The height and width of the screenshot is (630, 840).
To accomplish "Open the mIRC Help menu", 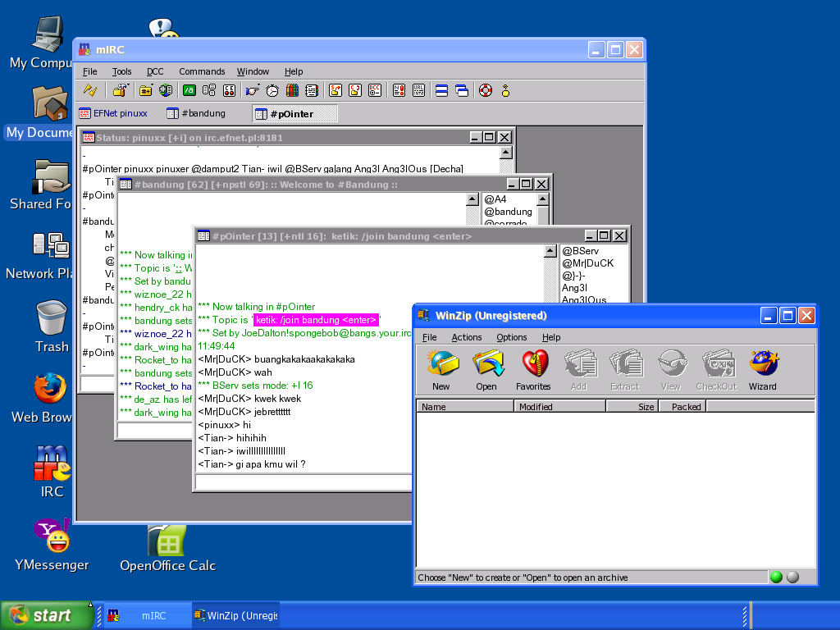I will tap(294, 71).
